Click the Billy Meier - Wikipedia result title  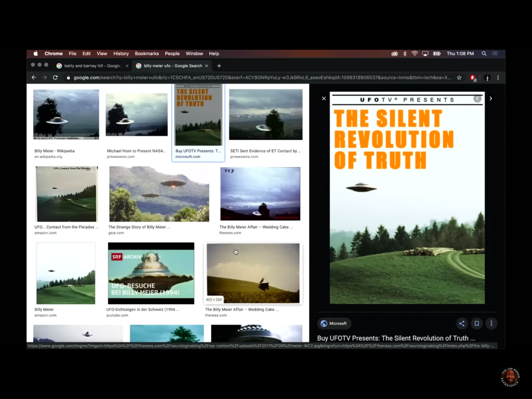point(54,151)
